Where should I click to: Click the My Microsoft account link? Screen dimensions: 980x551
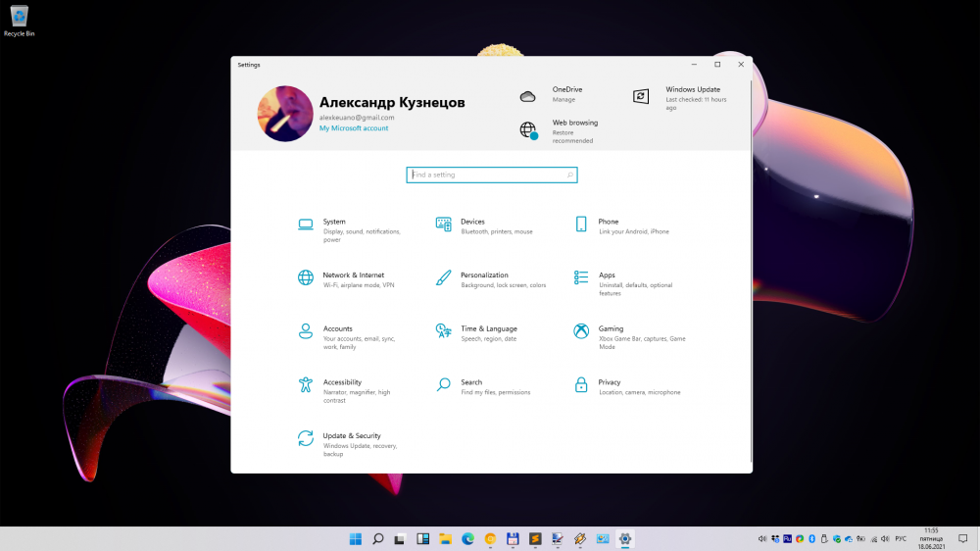tap(354, 128)
